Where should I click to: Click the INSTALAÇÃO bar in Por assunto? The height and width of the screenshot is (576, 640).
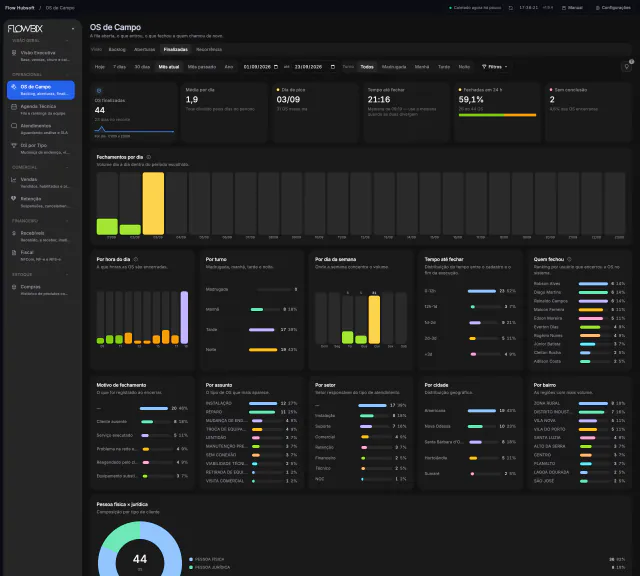point(263,403)
